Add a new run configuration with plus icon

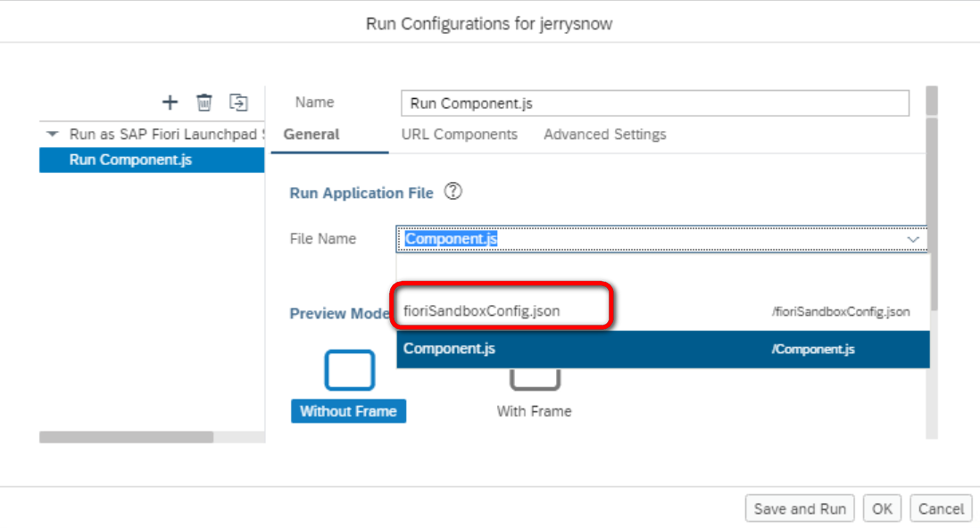click(x=170, y=102)
